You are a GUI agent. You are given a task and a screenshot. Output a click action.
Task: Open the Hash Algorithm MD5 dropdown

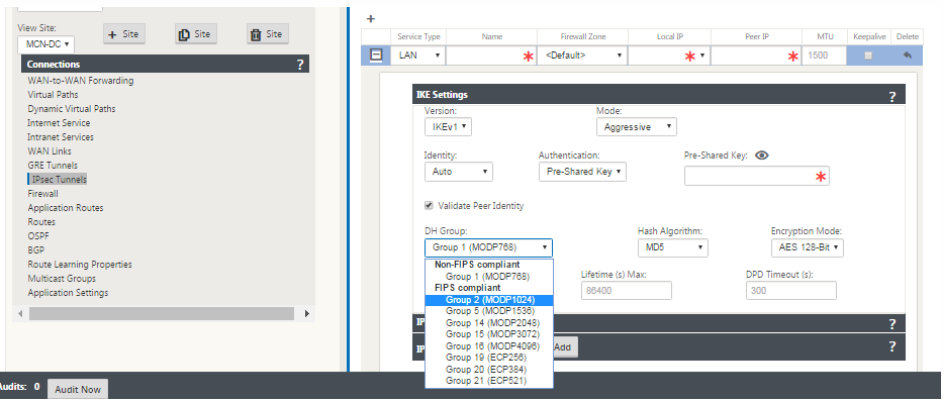point(672,247)
